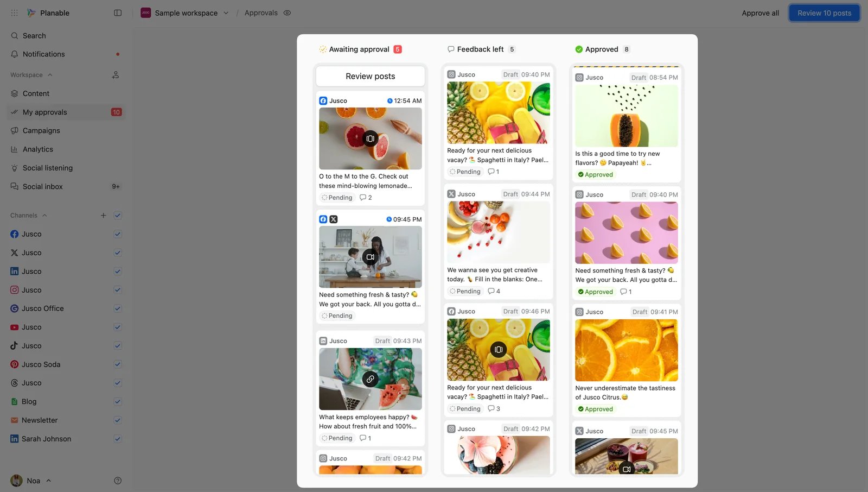The image size is (868, 492).
Task: Click comment icon on 09:44 PM post
Action: click(x=491, y=291)
